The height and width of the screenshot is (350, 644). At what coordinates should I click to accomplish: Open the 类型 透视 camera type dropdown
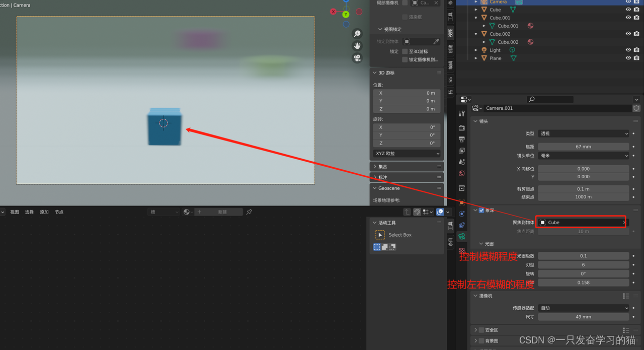[x=583, y=133]
